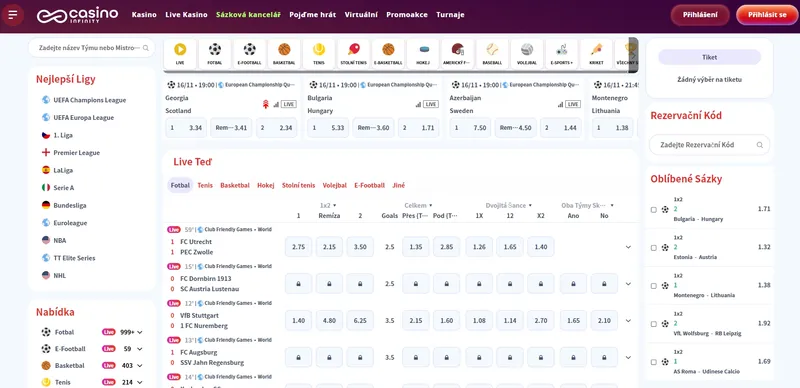Select the E-Sports category icon
Screen dimensions: 800x388
[x=562, y=54]
